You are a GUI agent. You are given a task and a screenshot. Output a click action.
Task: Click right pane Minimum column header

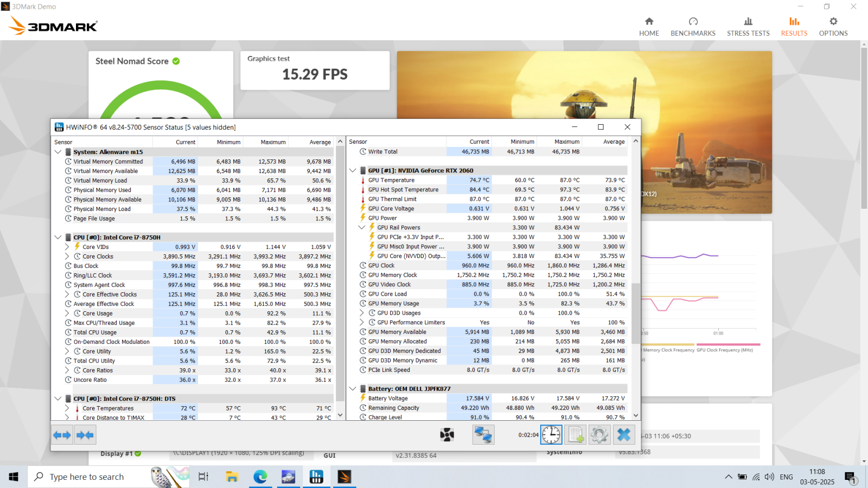pyautogui.click(x=514, y=142)
